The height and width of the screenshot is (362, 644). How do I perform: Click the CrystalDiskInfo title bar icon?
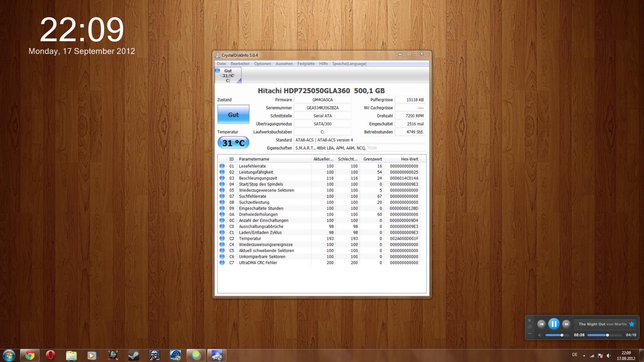[217, 55]
